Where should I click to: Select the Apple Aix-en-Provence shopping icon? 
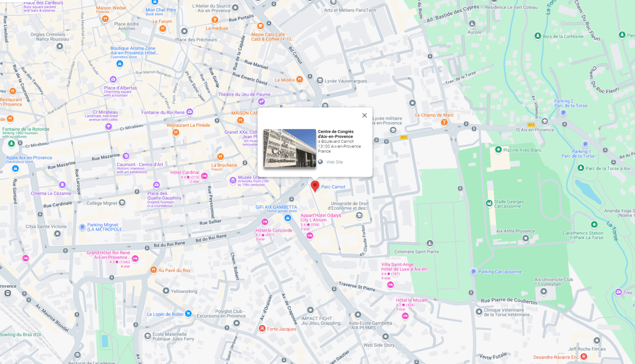click(x=15, y=169)
